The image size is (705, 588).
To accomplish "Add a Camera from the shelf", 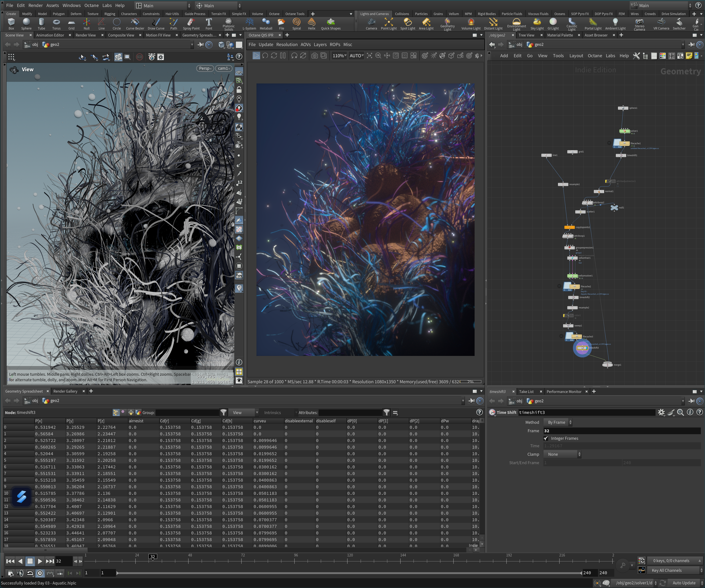I will [371, 24].
